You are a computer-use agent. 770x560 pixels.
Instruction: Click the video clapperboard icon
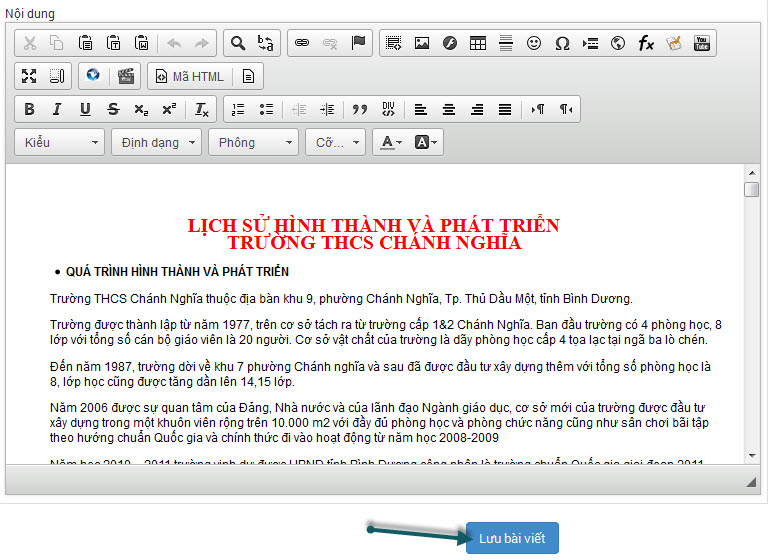click(x=126, y=76)
